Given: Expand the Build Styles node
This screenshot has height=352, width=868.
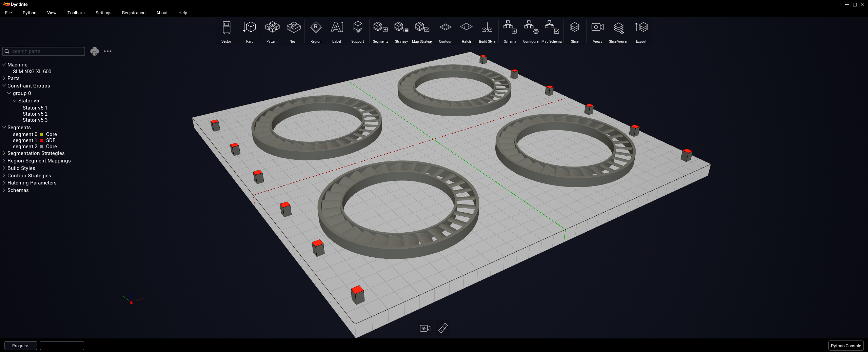Looking at the screenshot, I should pos(4,168).
